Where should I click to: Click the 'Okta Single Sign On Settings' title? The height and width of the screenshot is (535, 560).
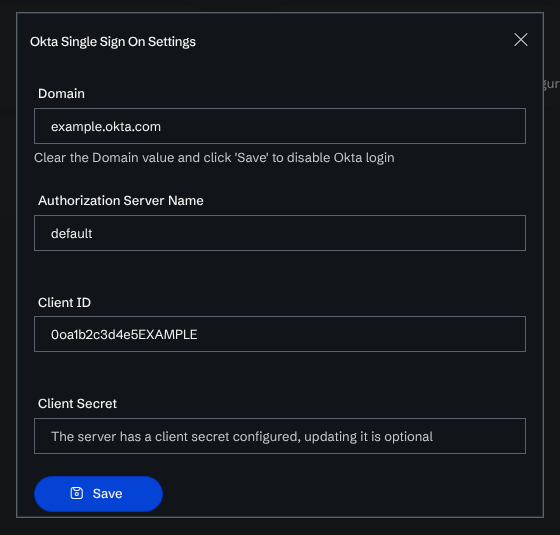click(x=113, y=42)
